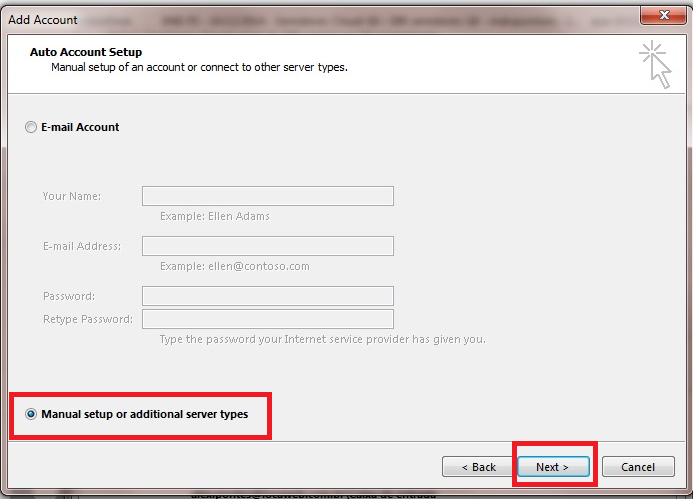
Task: Click the 'Password:' label
Action: click(69, 296)
